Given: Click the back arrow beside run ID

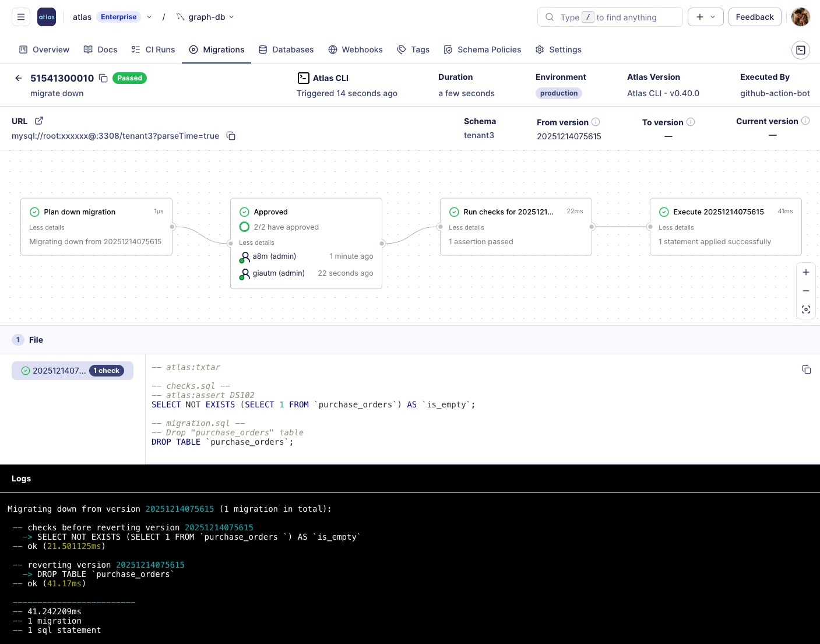Looking at the screenshot, I should (x=19, y=78).
